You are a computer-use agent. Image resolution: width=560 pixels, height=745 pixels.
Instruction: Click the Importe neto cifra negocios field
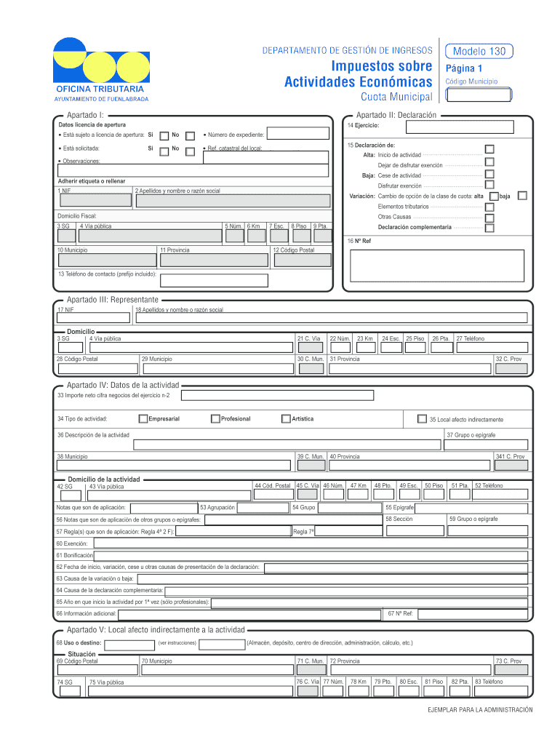coord(277,396)
